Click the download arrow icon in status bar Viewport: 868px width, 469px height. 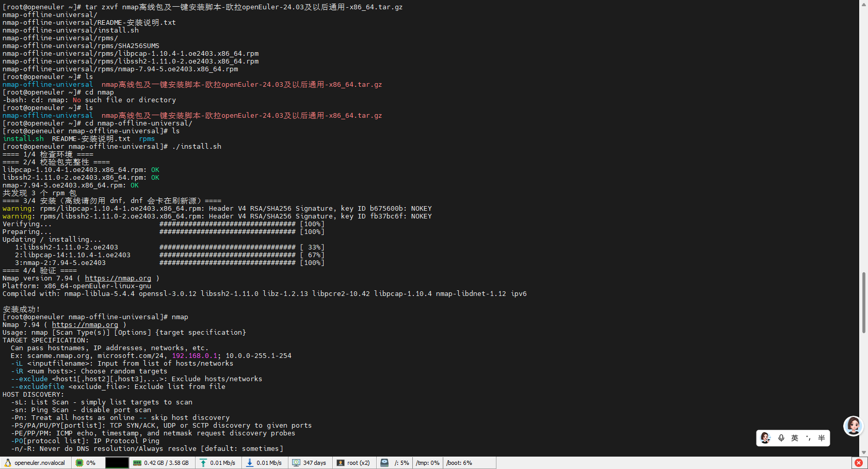250,463
